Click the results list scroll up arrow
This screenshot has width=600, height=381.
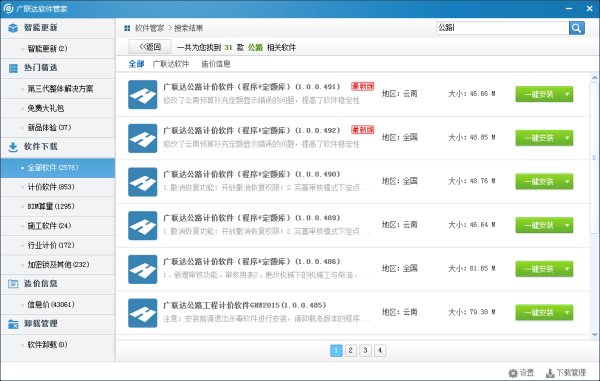point(595,77)
